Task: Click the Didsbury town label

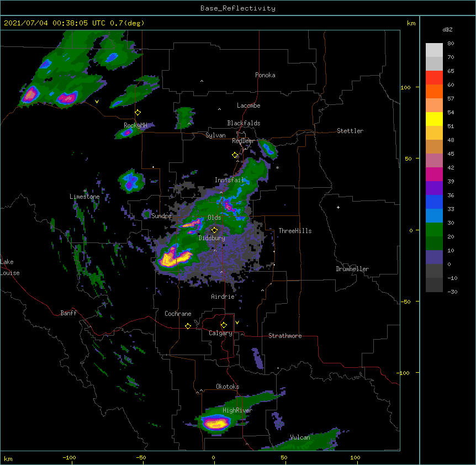Action: [211, 238]
